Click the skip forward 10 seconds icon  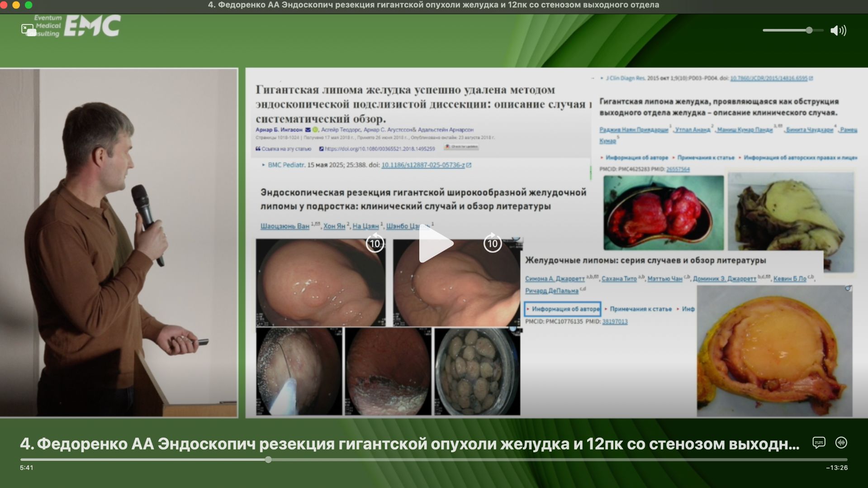click(x=493, y=243)
